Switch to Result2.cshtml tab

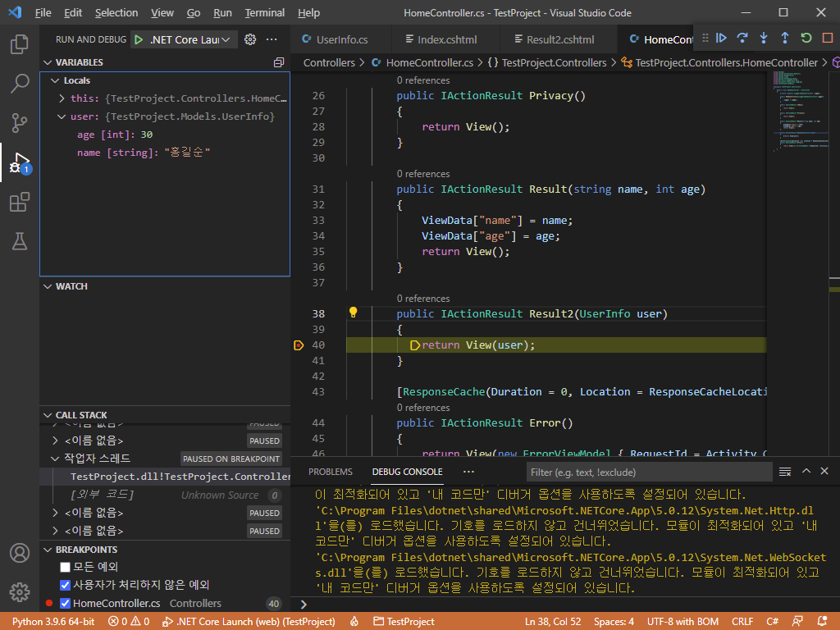click(559, 39)
